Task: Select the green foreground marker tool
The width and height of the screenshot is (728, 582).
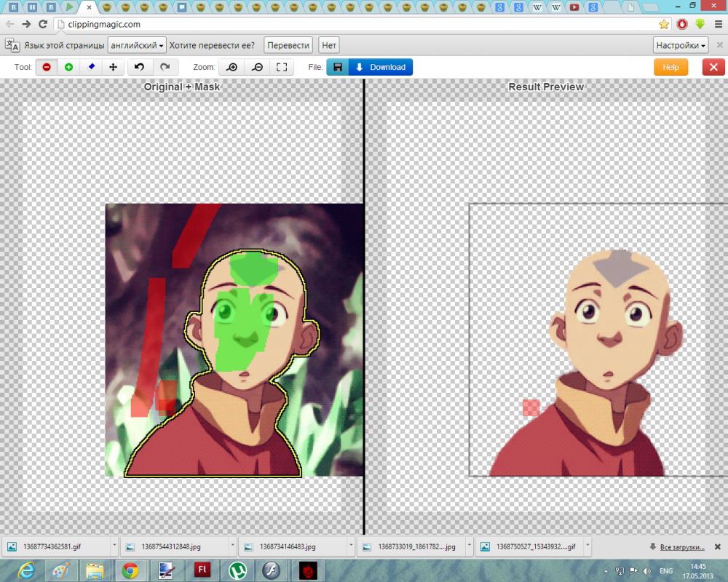Action: pyautogui.click(x=68, y=67)
